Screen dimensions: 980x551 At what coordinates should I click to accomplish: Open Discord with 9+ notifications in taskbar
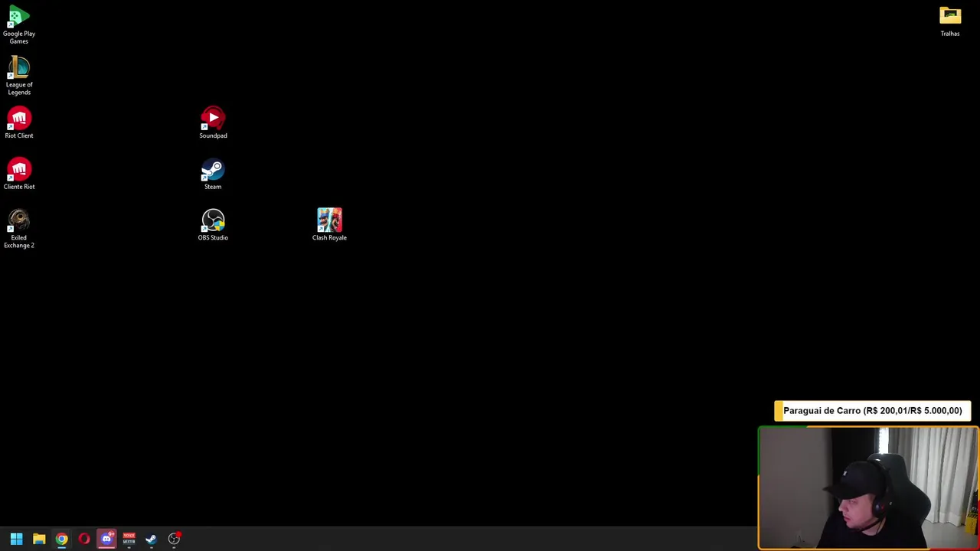click(106, 539)
